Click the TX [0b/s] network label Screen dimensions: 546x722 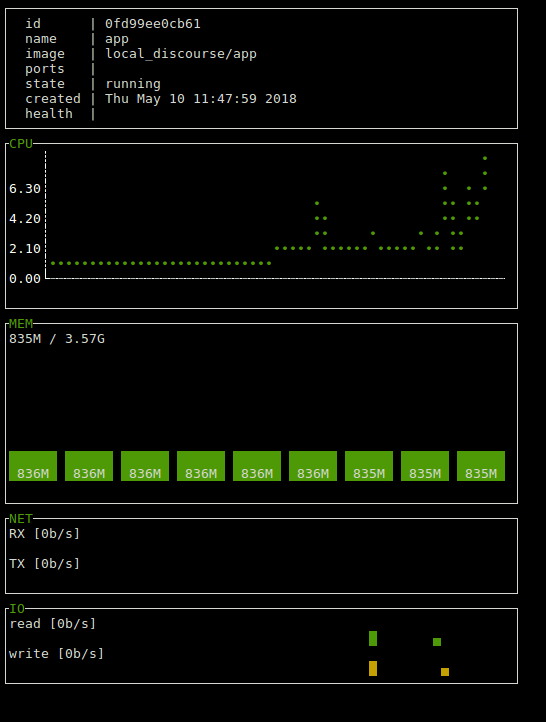click(45, 564)
